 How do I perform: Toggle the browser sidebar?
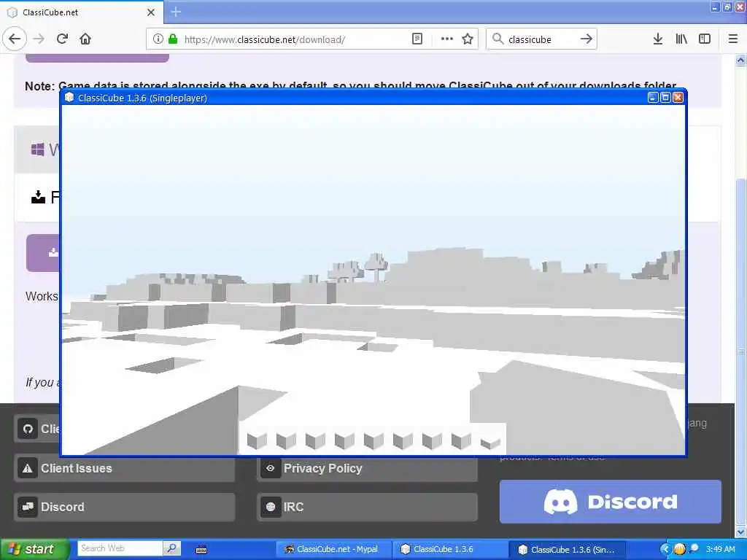point(705,39)
